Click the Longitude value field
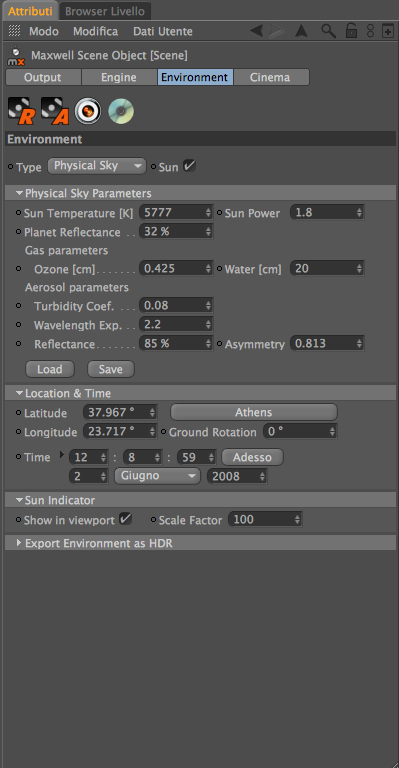Viewport: 399px width, 768px height. [120, 432]
